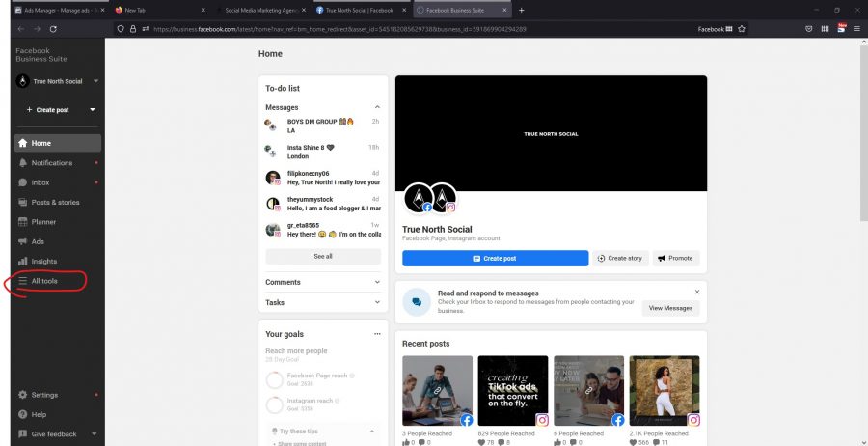
Task: Click the Help icon
Action: pyautogui.click(x=24, y=414)
